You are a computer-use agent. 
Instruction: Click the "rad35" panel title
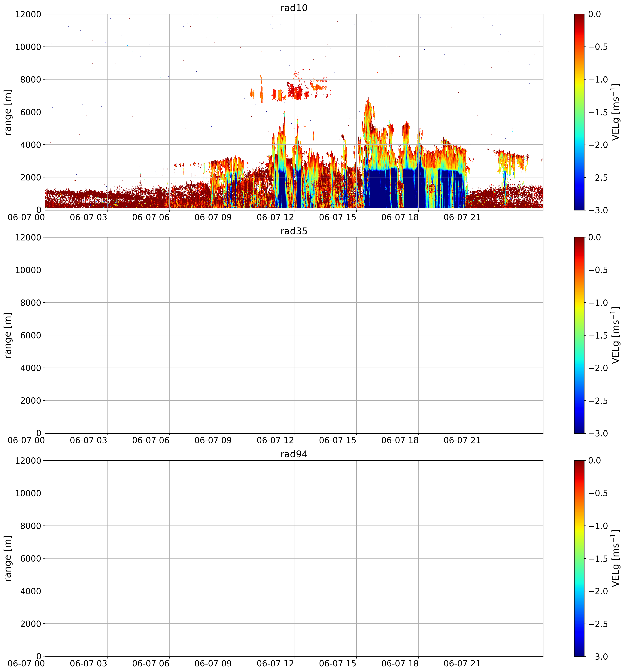[294, 231]
